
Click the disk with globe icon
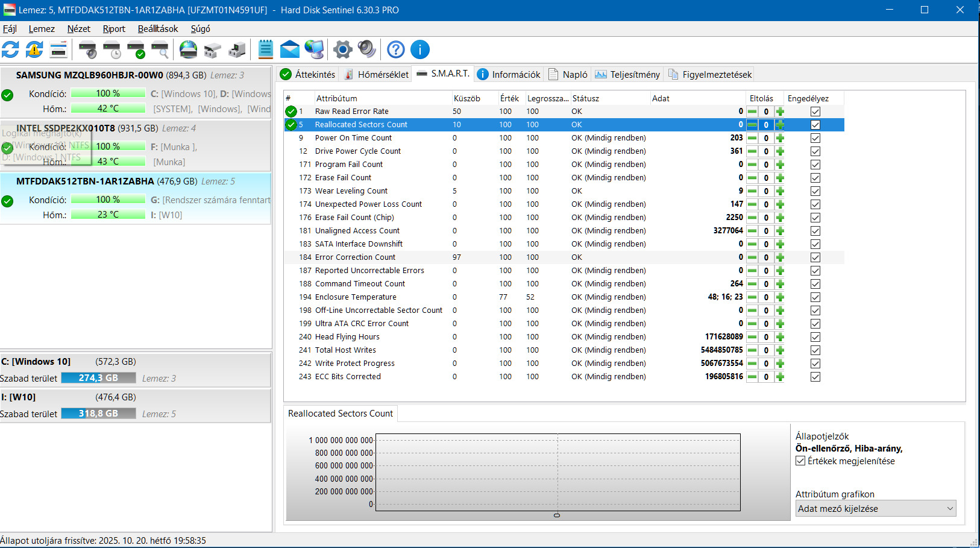click(188, 49)
